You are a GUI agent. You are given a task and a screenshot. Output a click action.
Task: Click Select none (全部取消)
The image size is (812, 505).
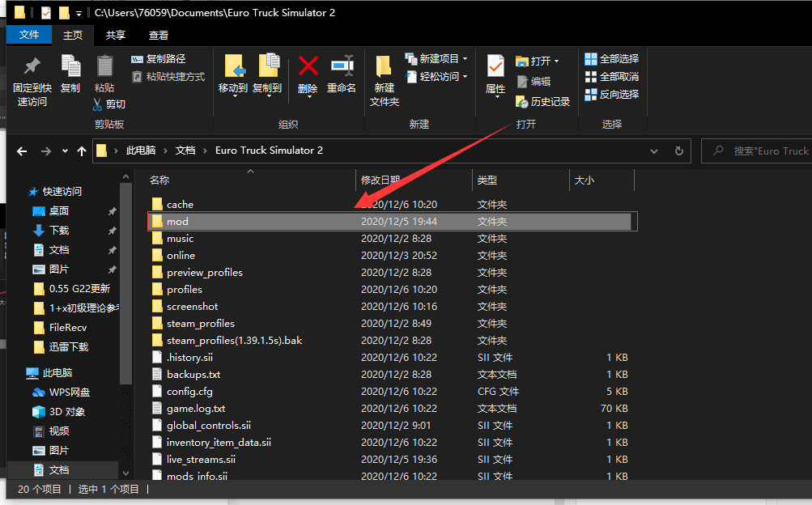click(x=611, y=77)
